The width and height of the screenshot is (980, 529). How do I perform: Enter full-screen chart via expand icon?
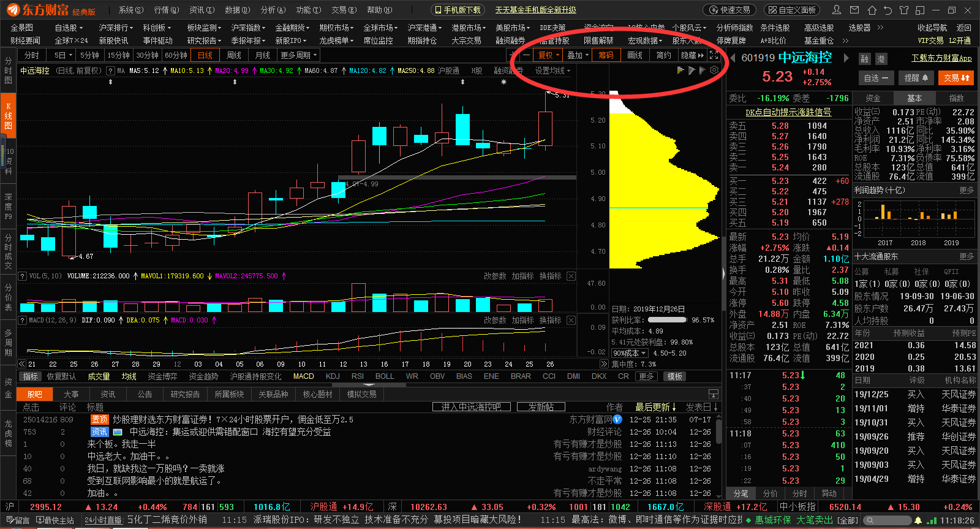[x=714, y=55]
